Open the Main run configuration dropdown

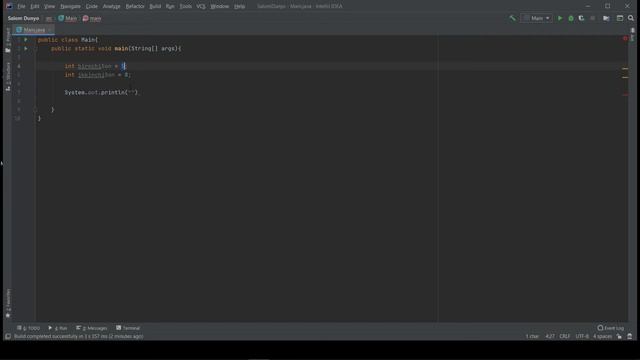pyautogui.click(x=537, y=18)
